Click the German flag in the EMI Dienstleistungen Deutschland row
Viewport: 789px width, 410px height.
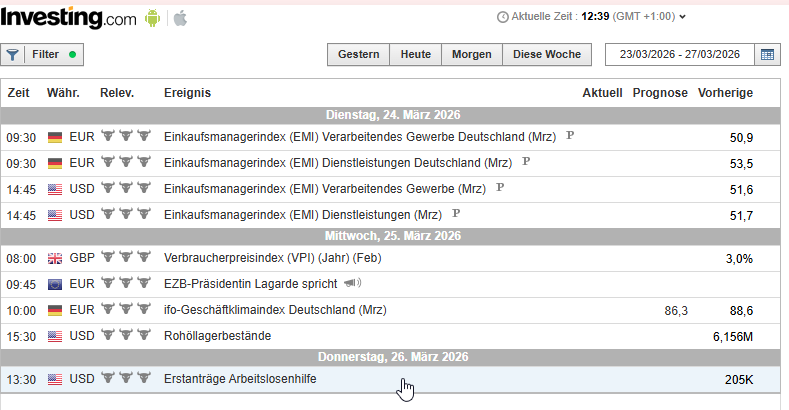point(55,163)
